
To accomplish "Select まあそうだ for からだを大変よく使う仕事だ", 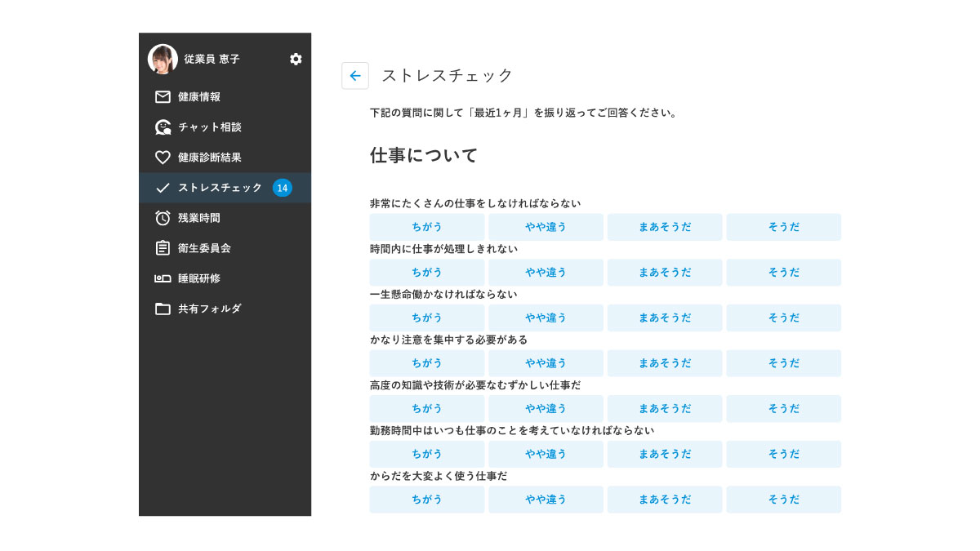I will click(x=665, y=500).
